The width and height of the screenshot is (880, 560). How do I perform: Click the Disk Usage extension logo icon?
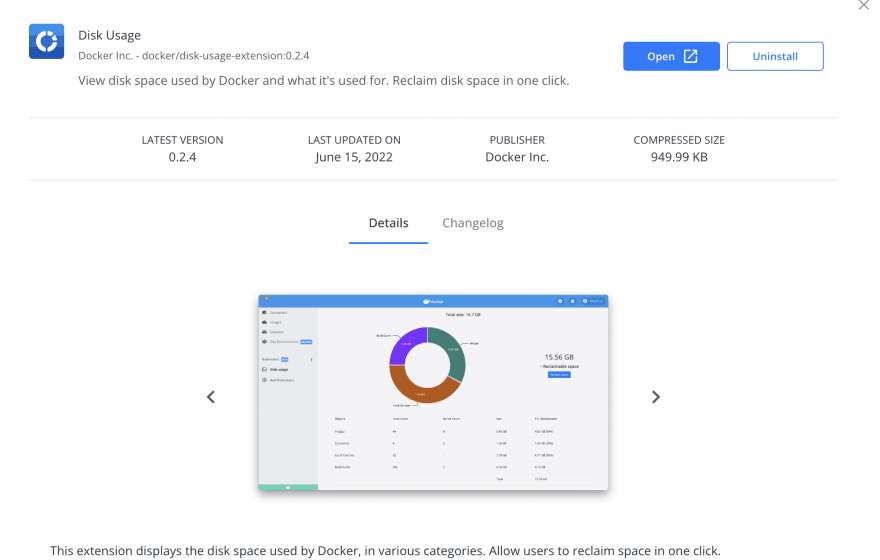pos(47,41)
